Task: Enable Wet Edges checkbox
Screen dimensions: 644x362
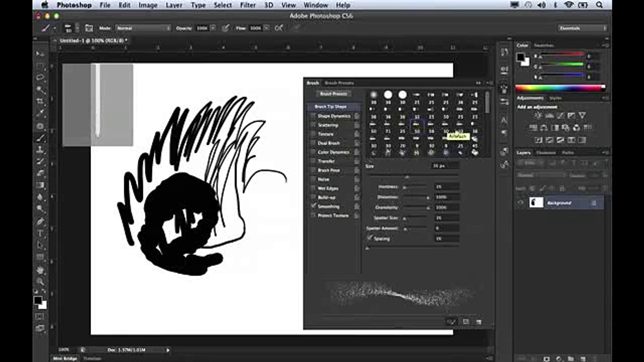Action: tap(313, 189)
